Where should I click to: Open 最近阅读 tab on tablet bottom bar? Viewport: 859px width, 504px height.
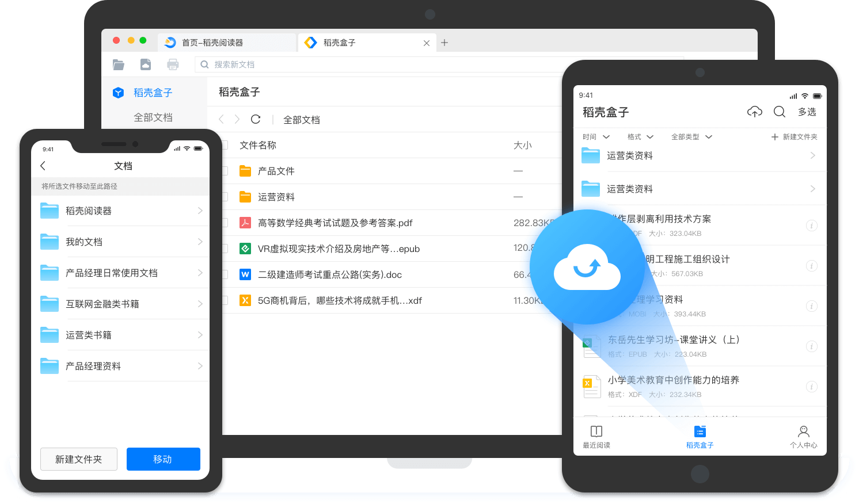tap(596, 437)
